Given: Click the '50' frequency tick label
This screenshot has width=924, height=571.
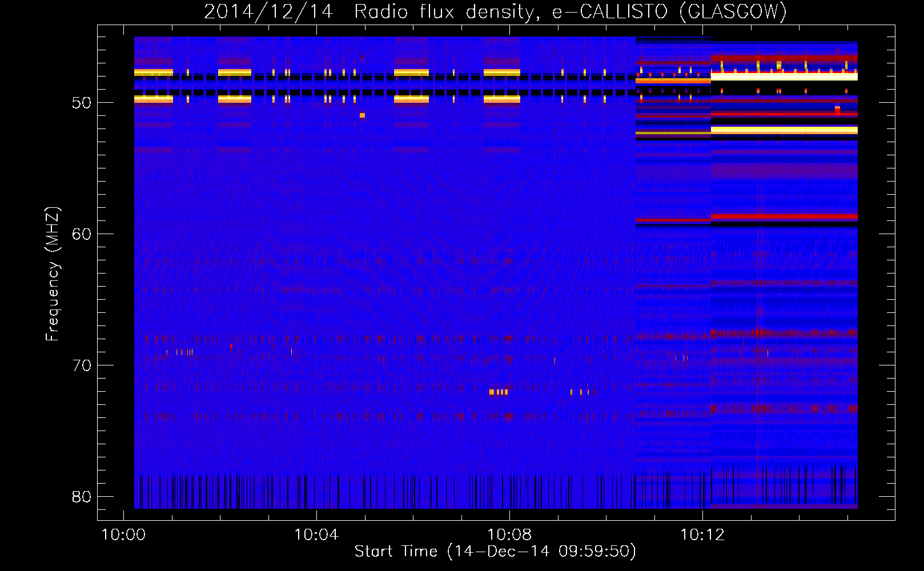Looking at the screenshot, I should coord(82,103).
